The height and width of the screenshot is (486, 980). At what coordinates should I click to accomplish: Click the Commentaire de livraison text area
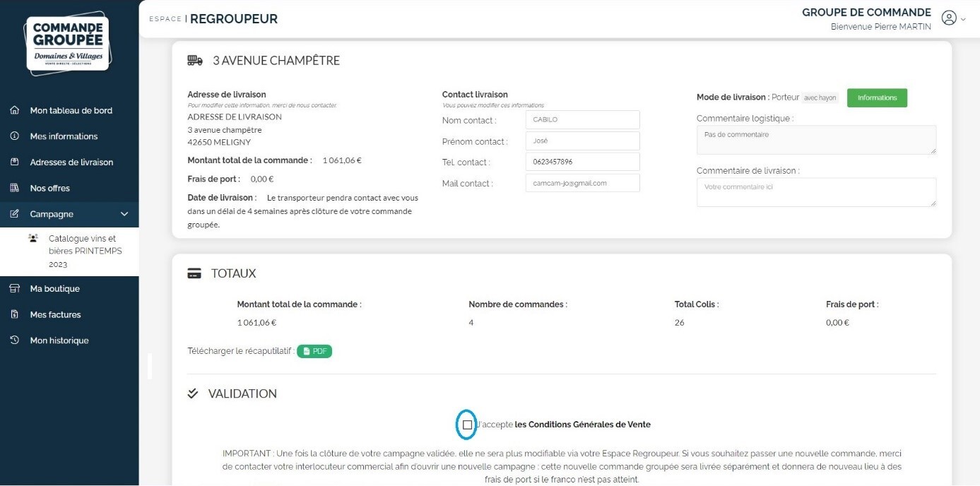coord(816,192)
